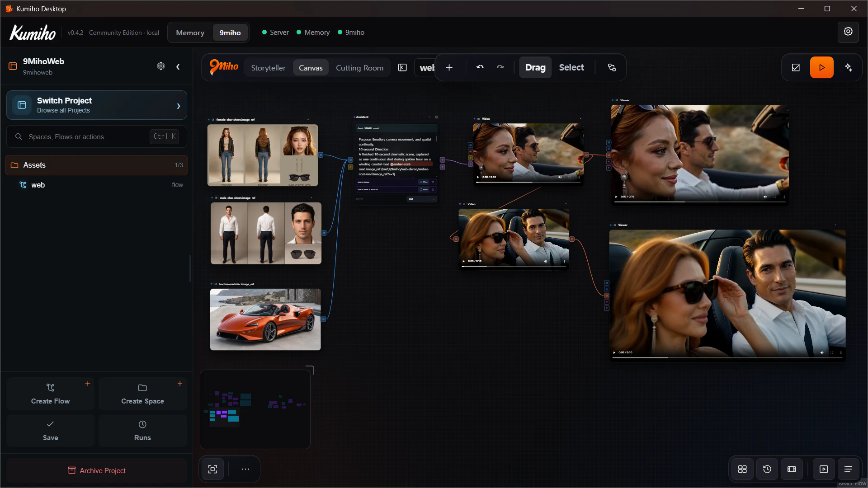Click the orange roadster image reference thumbnail
868x488 pixels.
click(x=265, y=319)
